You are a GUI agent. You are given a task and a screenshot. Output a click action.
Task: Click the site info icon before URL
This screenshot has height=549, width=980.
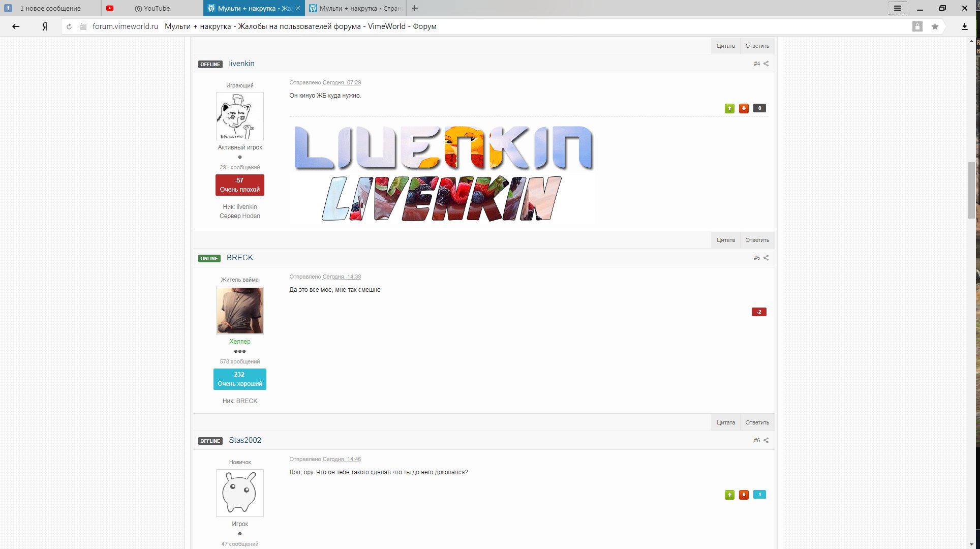(83, 26)
